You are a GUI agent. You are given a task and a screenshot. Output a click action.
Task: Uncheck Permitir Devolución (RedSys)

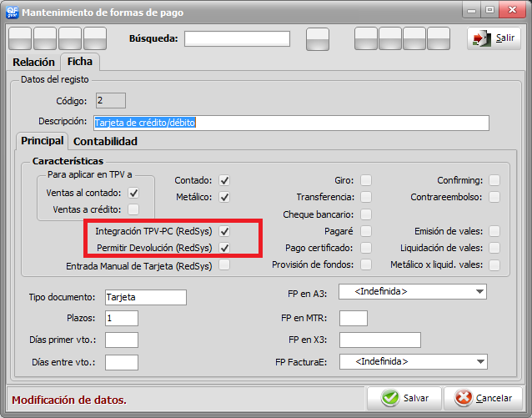pos(224,248)
